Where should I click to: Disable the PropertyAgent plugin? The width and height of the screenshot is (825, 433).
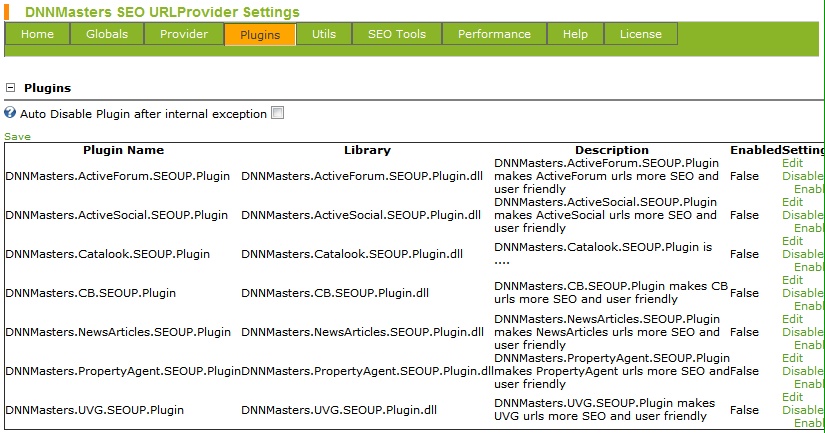(803, 371)
